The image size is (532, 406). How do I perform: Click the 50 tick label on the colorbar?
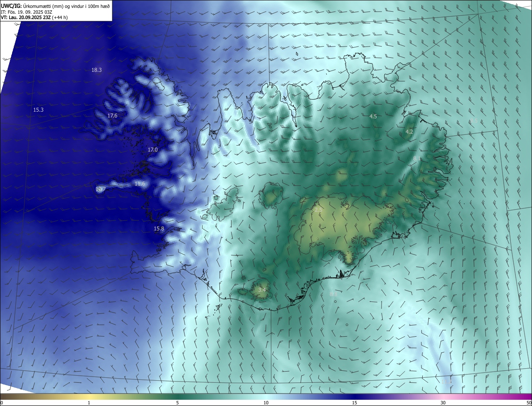529,403
